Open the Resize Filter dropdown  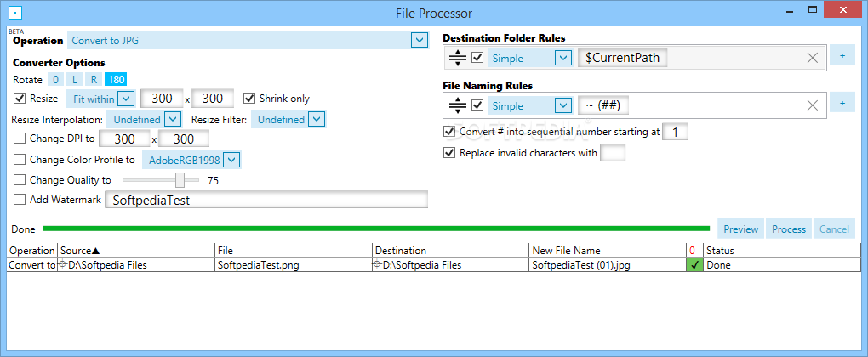316,119
